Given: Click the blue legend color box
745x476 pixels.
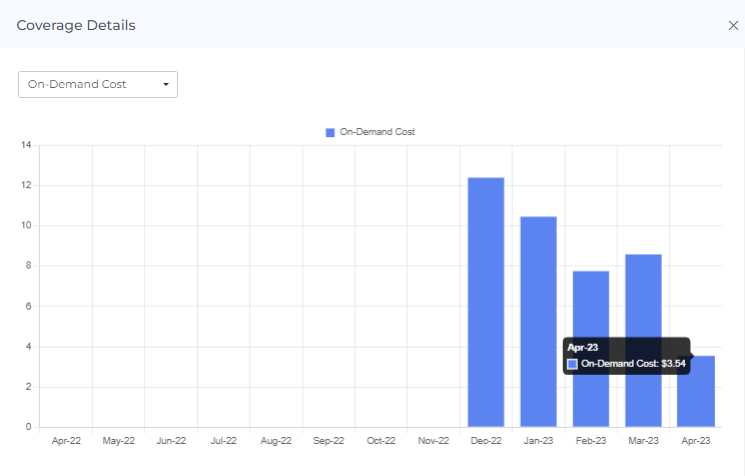Looking at the screenshot, I should pyautogui.click(x=330, y=132).
